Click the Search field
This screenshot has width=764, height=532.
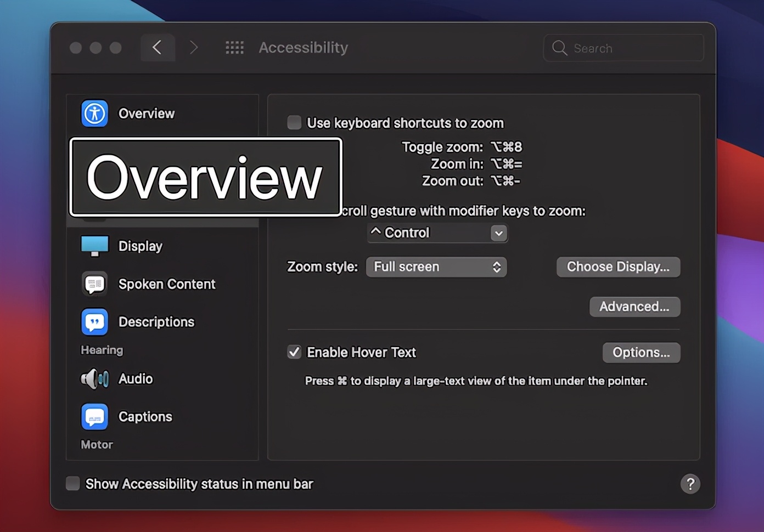[623, 48]
